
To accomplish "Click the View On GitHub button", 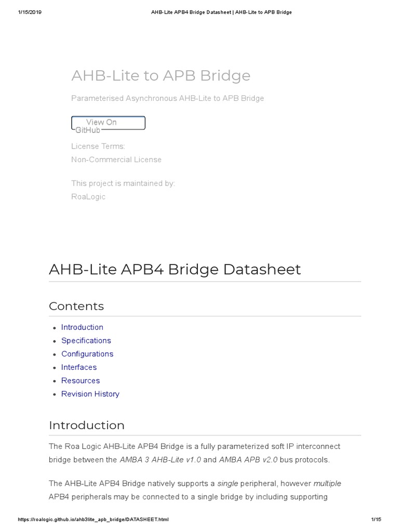I will pyautogui.click(x=108, y=123).
